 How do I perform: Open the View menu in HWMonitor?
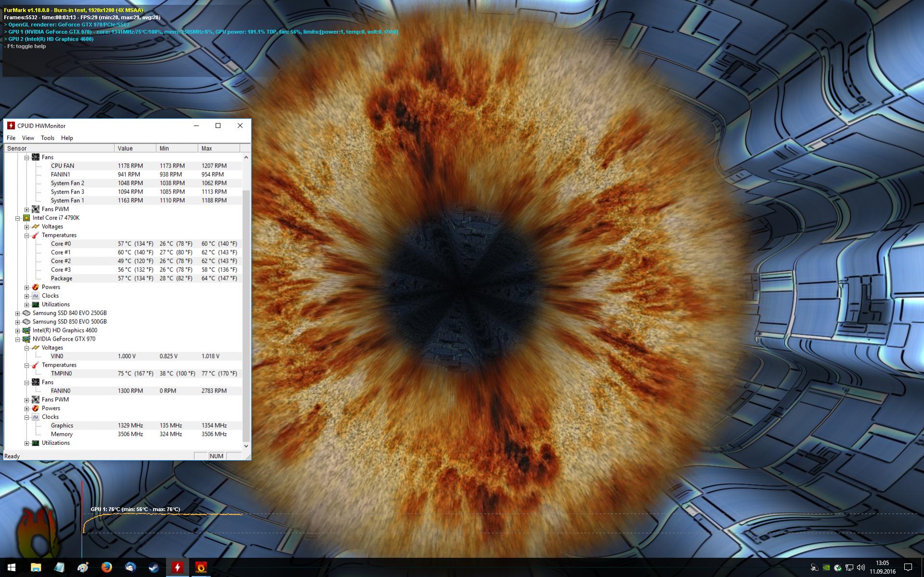28,138
